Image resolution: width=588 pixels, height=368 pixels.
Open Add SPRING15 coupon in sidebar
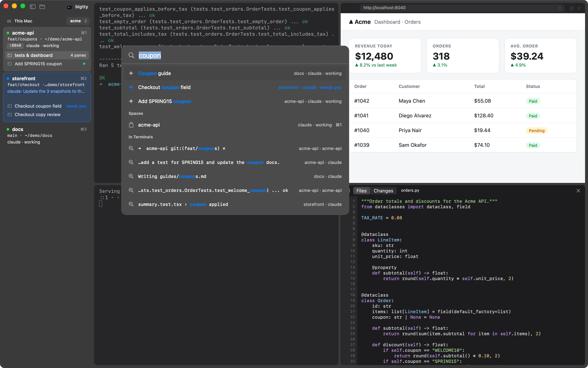point(47,64)
